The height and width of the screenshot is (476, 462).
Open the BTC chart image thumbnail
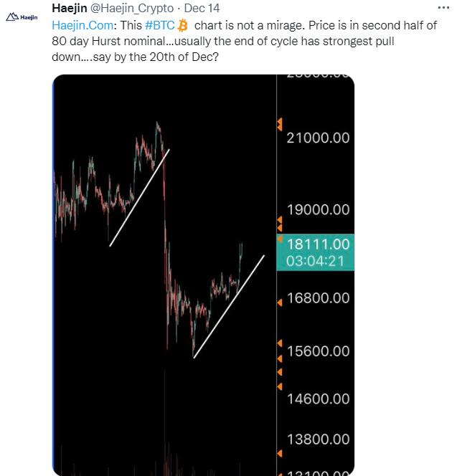coord(203,275)
